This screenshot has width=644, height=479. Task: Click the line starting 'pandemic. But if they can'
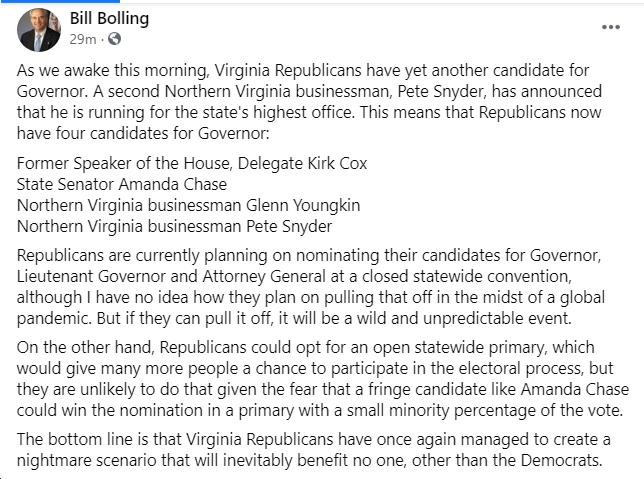click(294, 318)
